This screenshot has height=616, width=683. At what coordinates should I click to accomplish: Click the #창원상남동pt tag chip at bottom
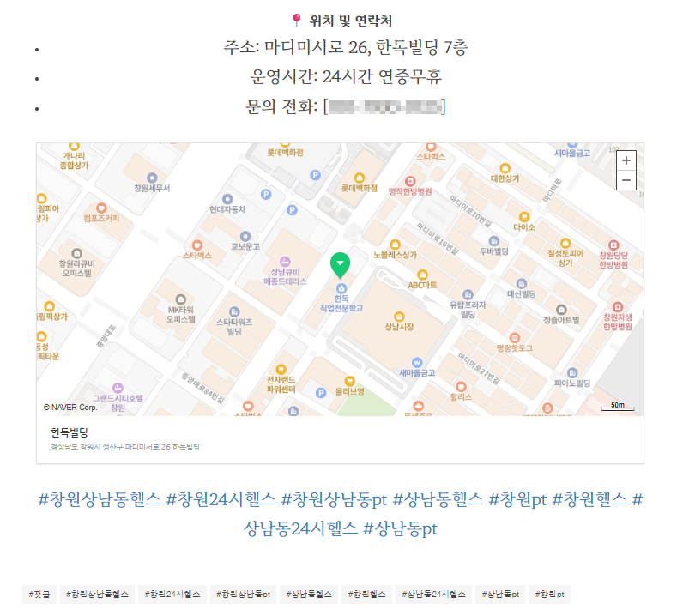pos(243,595)
